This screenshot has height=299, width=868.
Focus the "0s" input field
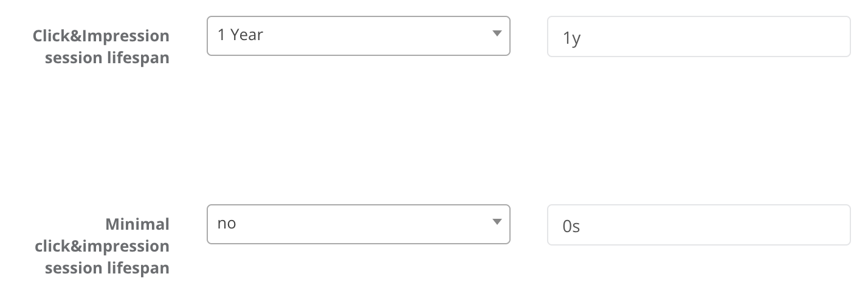click(x=698, y=225)
